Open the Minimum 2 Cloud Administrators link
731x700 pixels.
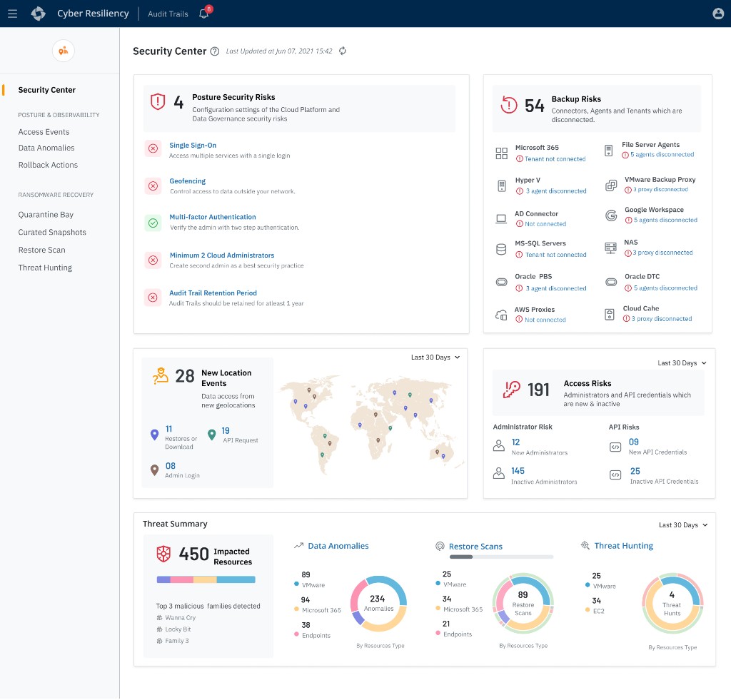pos(222,255)
